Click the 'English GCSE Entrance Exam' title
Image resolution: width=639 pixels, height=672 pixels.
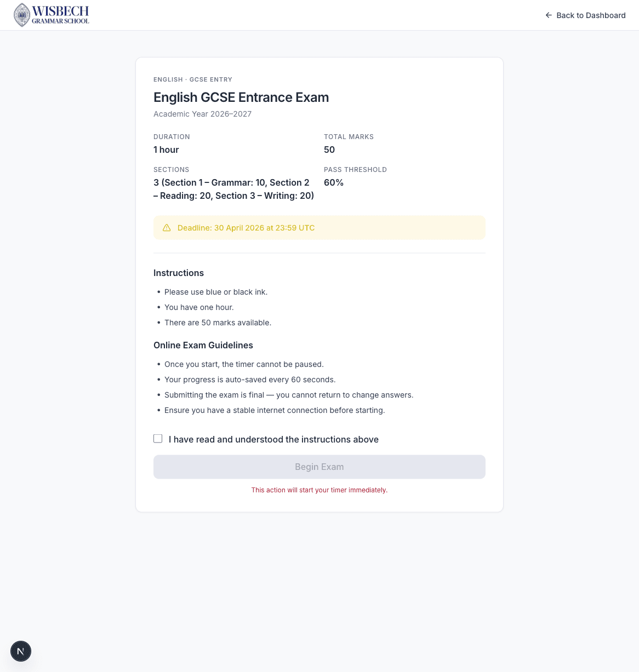click(x=241, y=97)
